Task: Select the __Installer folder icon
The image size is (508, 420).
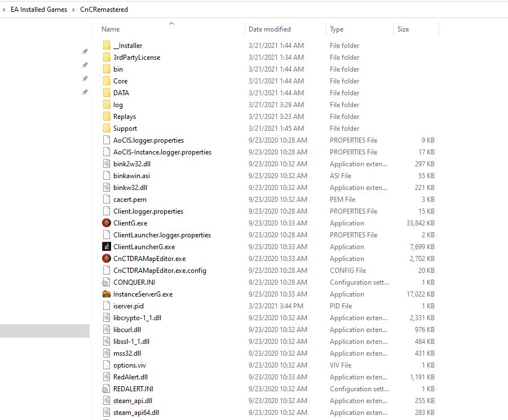Action: point(107,46)
